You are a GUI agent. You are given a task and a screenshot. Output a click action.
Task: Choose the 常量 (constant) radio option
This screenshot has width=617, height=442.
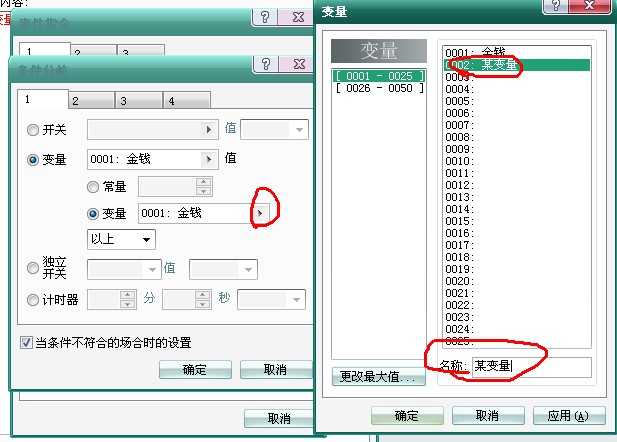tap(92, 187)
